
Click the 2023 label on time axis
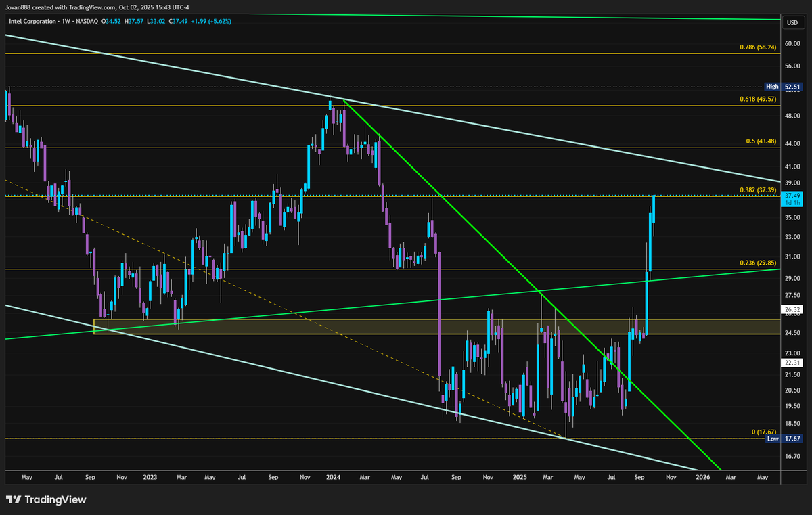[x=150, y=477]
